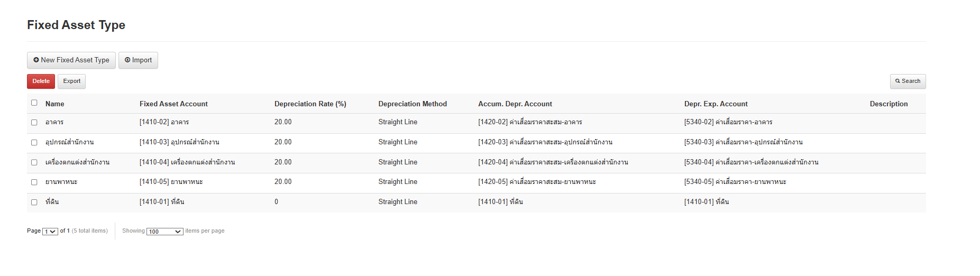Screen dimensions: 980x276
Task: Sort by Accum. Depr. Account column header
Action: coord(515,104)
